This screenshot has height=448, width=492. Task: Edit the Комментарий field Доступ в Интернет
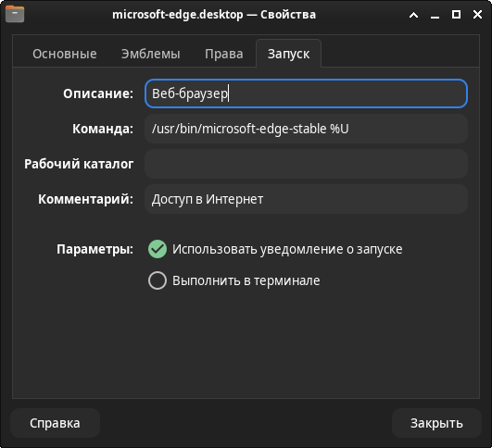[307, 199]
